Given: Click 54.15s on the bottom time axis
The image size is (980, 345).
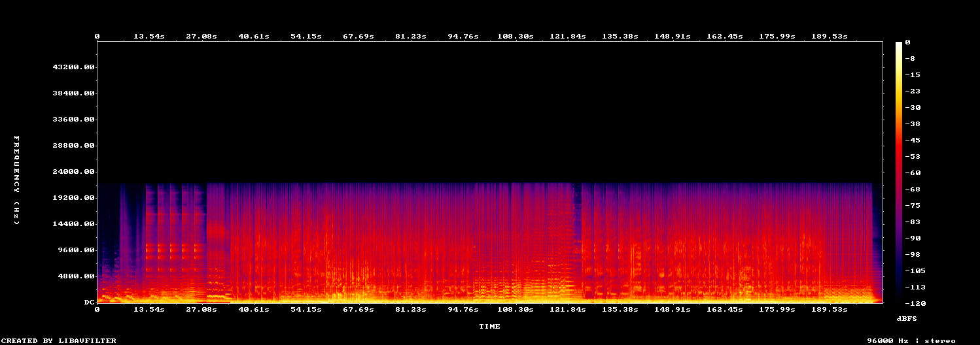Looking at the screenshot, I should pyautogui.click(x=306, y=309).
